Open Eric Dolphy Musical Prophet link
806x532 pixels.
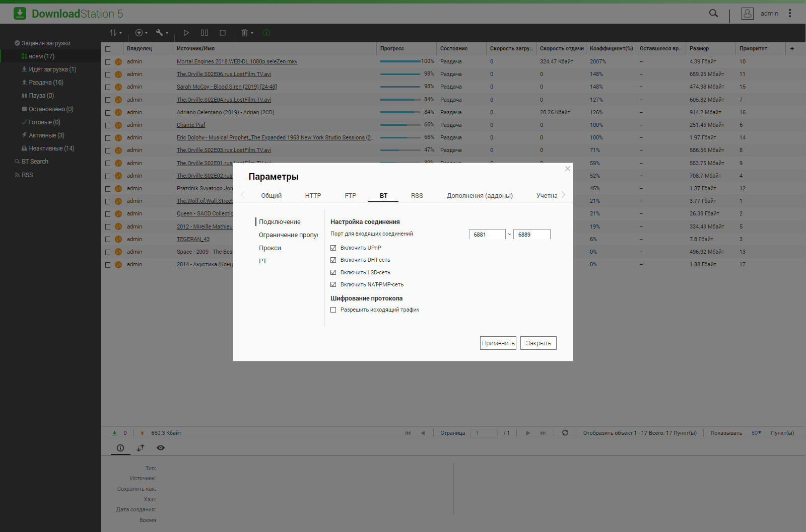(x=275, y=137)
